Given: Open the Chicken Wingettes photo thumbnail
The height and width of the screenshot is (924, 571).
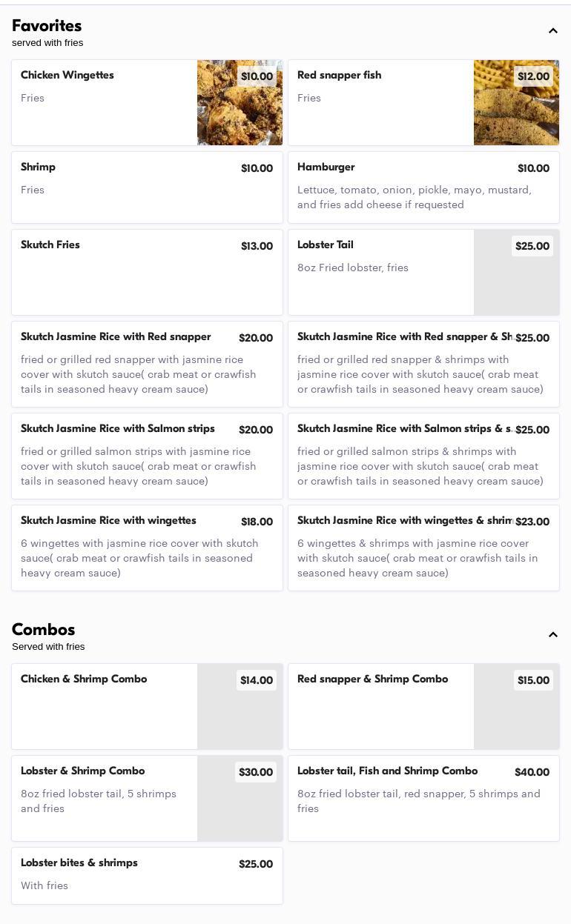Looking at the screenshot, I should pyautogui.click(x=240, y=103).
